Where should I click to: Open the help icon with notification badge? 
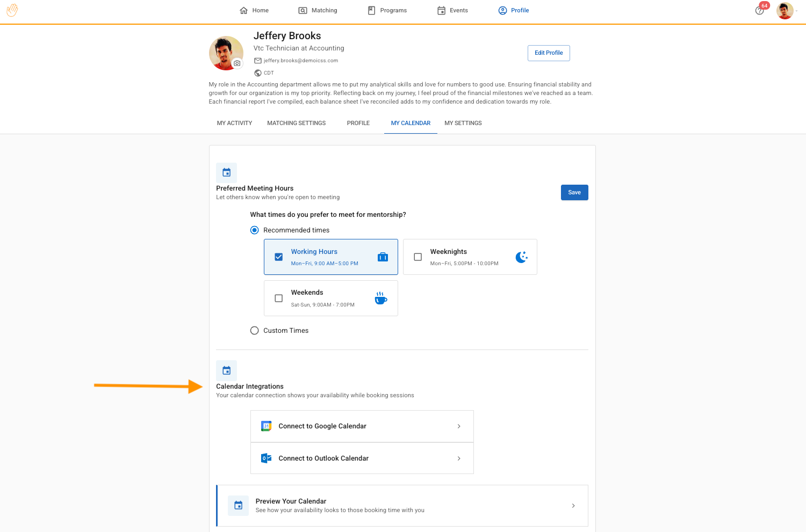point(759,11)
